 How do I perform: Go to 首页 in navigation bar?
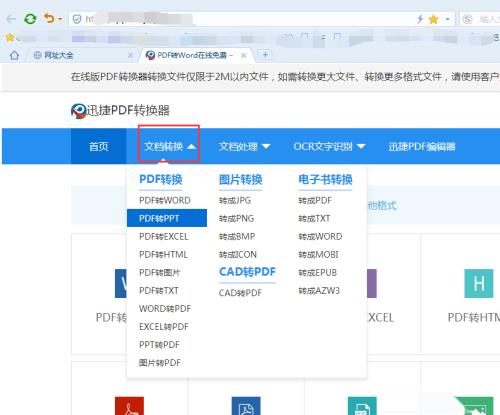click(x=99, y=146)
